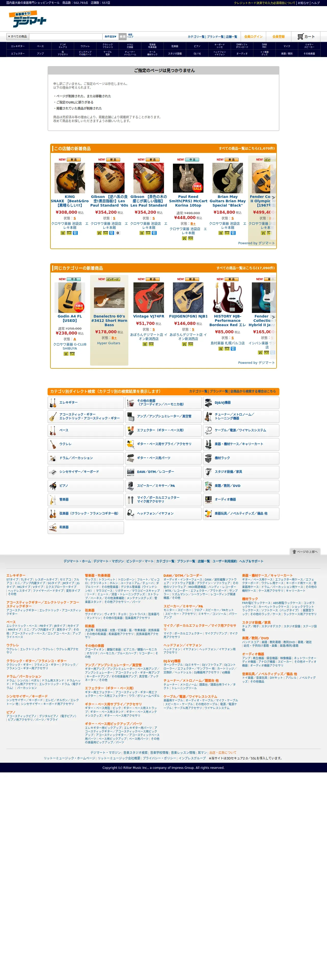
Task: Click the 検索 search button
Action: 122,37
